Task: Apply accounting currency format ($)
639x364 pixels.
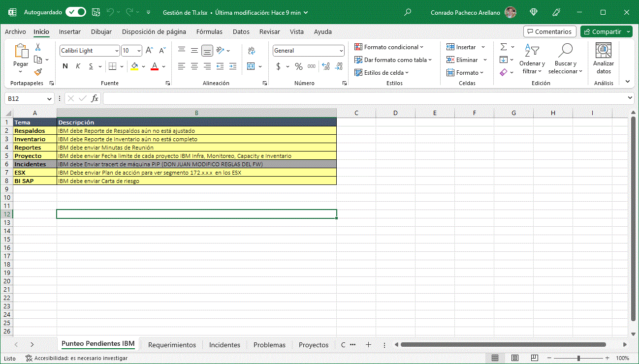Action: coord(278,66)
